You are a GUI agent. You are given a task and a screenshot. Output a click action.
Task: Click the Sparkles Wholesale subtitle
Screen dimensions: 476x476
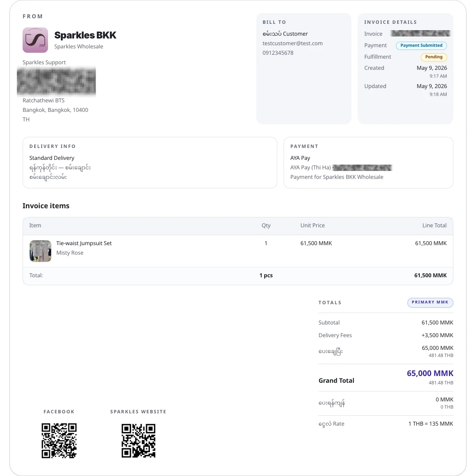point(79,46)
